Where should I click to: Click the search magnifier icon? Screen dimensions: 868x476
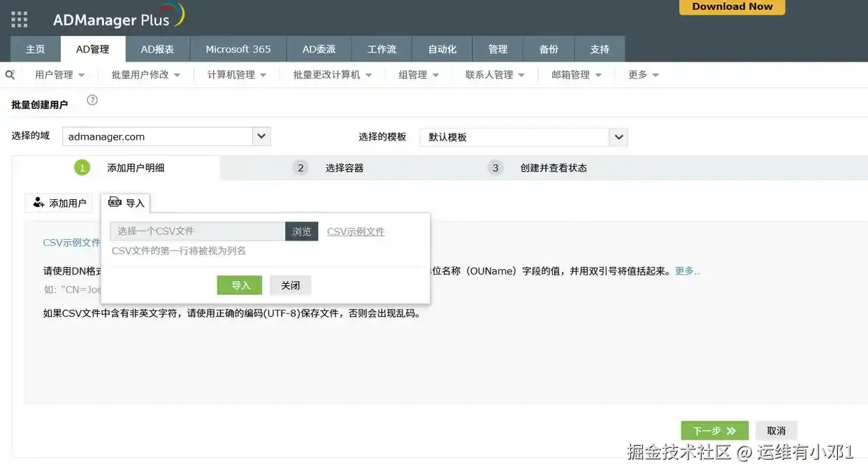click(10, 74)
